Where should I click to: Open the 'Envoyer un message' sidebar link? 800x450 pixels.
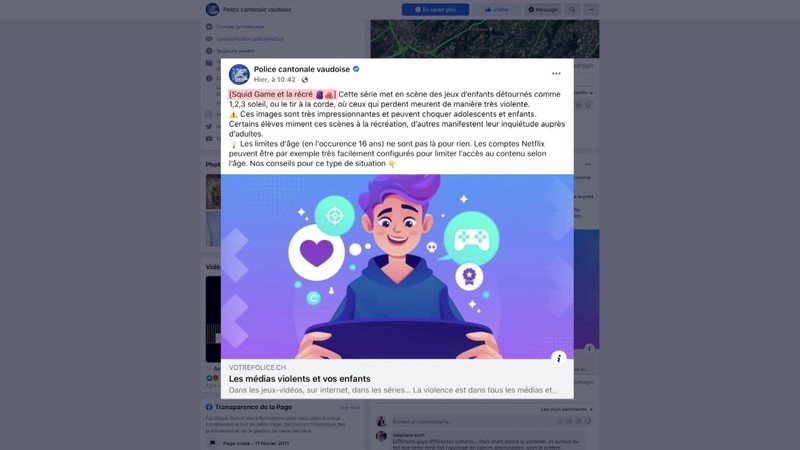click(x=240, y=27)
